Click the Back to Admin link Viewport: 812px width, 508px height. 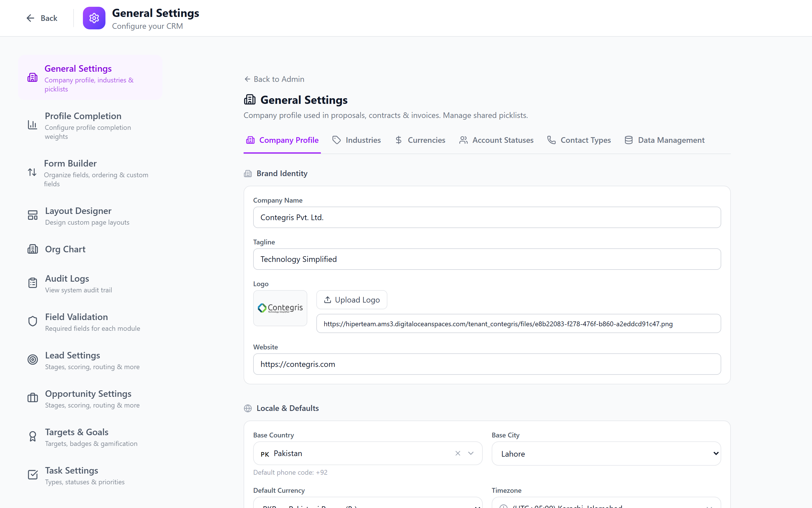coord(274,79)
